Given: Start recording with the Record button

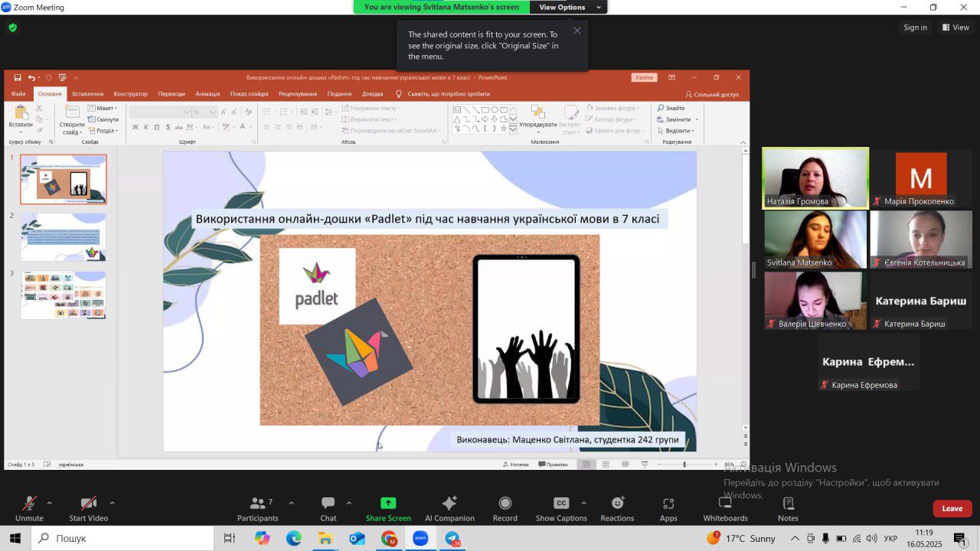Looking at the screenshot, I should pos(505,508).
